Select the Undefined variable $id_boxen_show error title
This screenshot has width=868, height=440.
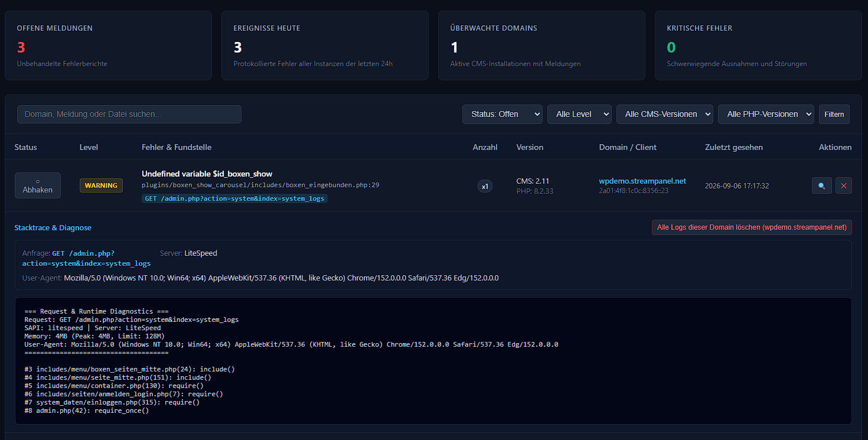click(207, 174)
